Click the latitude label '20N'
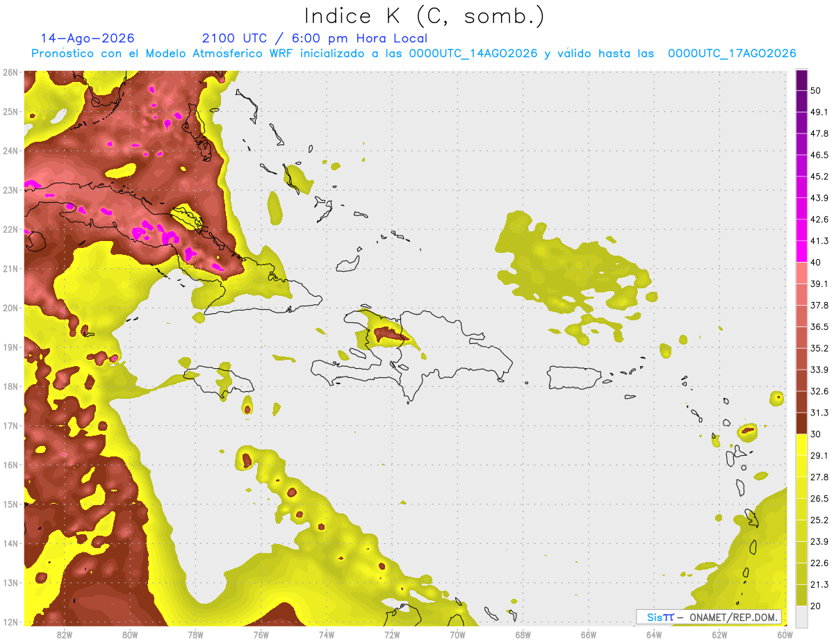Viewport: 834px width, 644px height. tap(10, 308)
